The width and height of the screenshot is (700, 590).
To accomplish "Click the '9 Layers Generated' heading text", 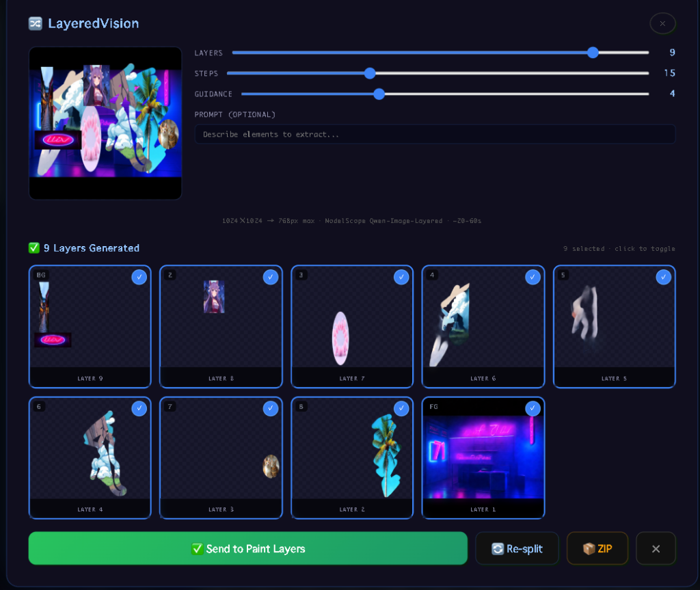I will click(x=92, y=248).
